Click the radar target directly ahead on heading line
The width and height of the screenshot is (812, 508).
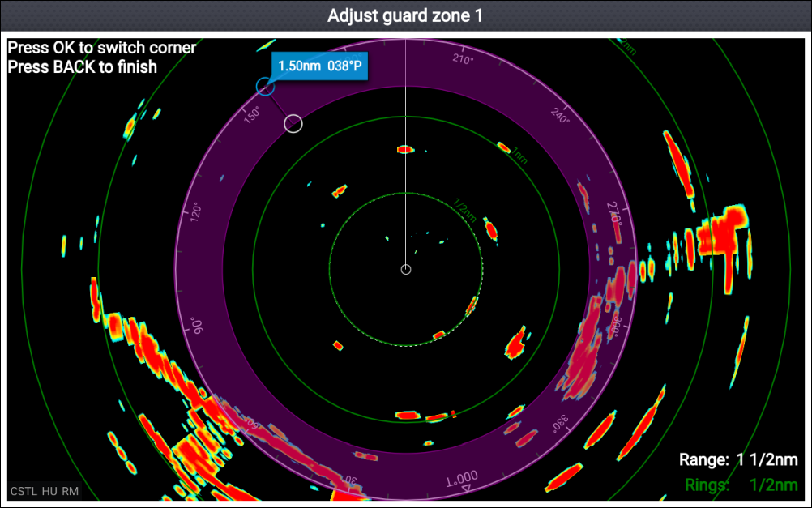405,150
